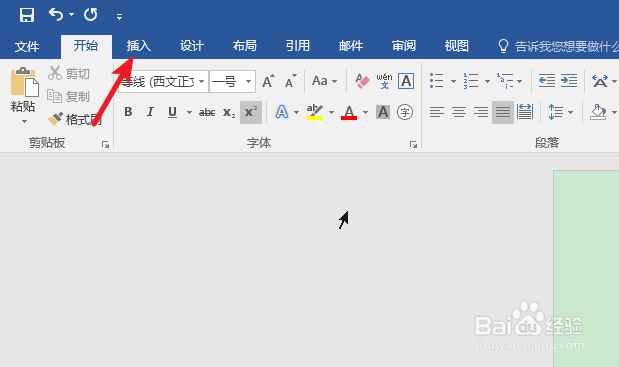Toggle underline formatting
Image resolution: width=619 pixels, height=367 pixels.
[173, 112]
